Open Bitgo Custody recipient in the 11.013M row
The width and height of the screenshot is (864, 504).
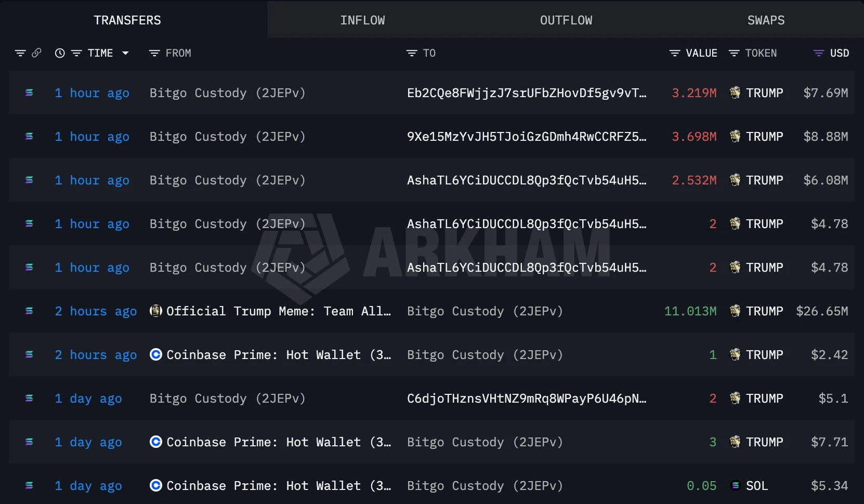(x=485, y=311)
